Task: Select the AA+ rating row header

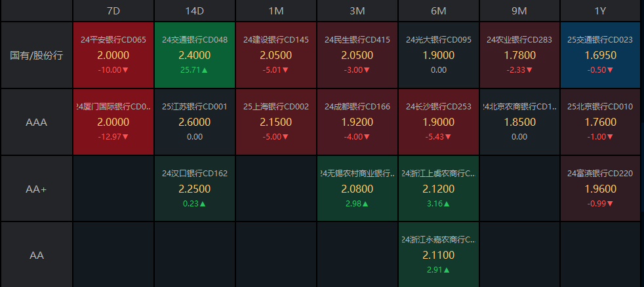Action: [37, 189]
